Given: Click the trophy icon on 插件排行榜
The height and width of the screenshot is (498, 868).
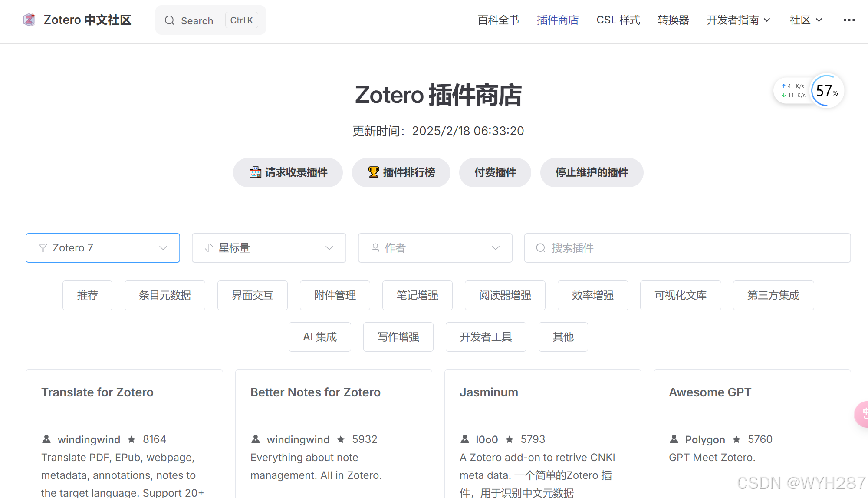Looking at the screenshot, I should [x=373, y=172].
